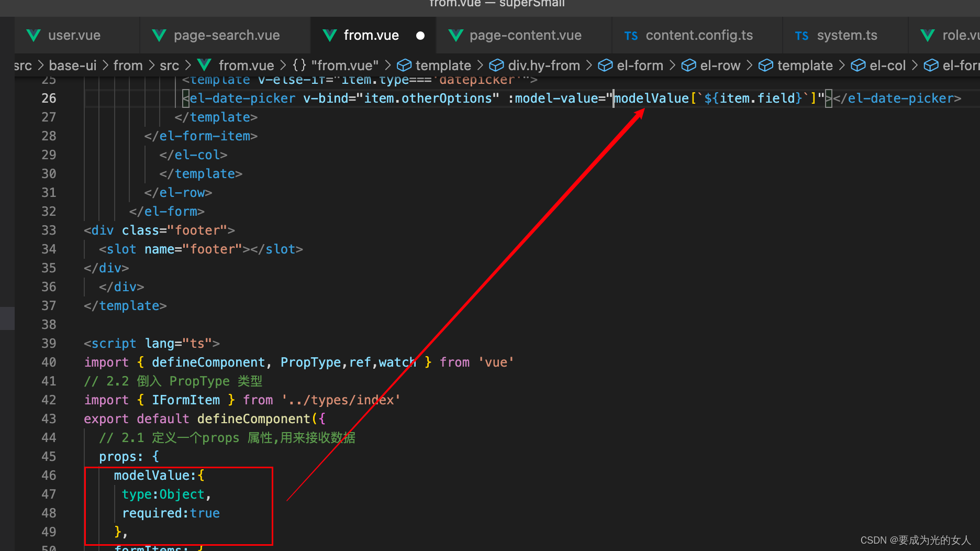Open the content.config.ts tab
This screenshot has width=980, height=551.
(x=697, y=36)
